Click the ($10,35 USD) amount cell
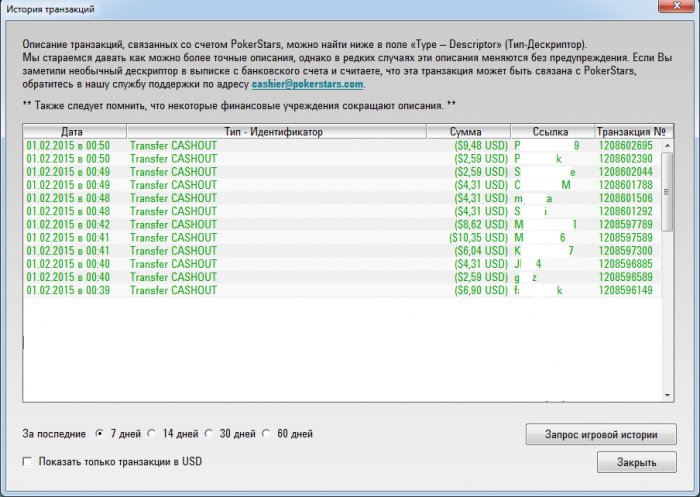This screenshot has width=700, height=497. pyautogui.click(x=479, y=238)
